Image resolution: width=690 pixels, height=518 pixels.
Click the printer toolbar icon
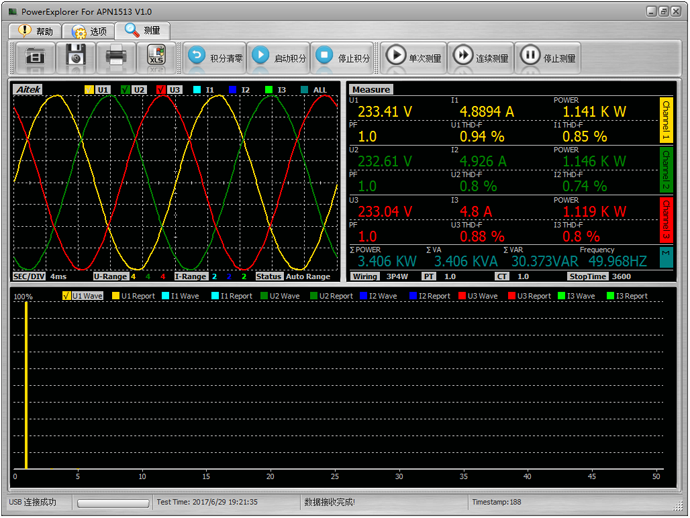point(116,57)
